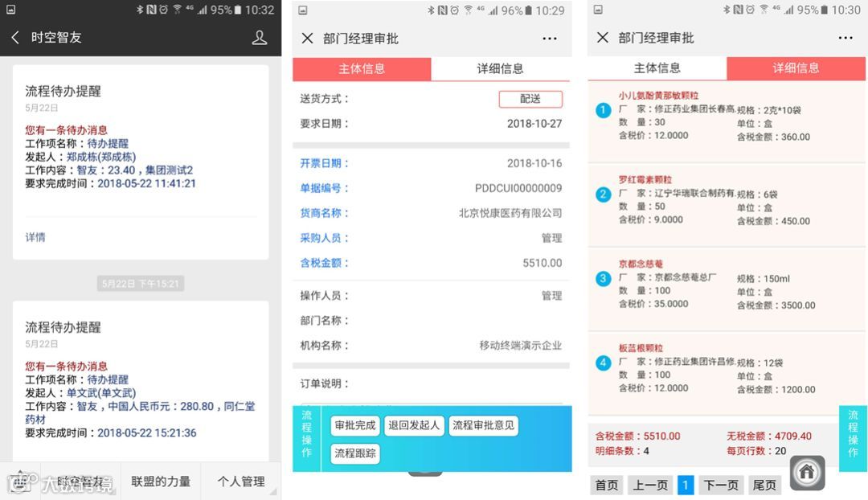
Task: Select the 详细信息 tab on the right screen
Action: click(796, 68)
